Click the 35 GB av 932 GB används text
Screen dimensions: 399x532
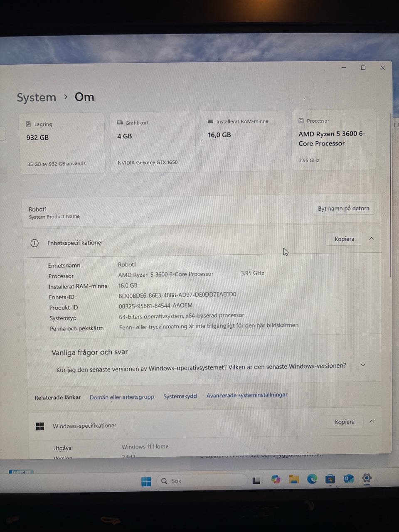(57, 164)
